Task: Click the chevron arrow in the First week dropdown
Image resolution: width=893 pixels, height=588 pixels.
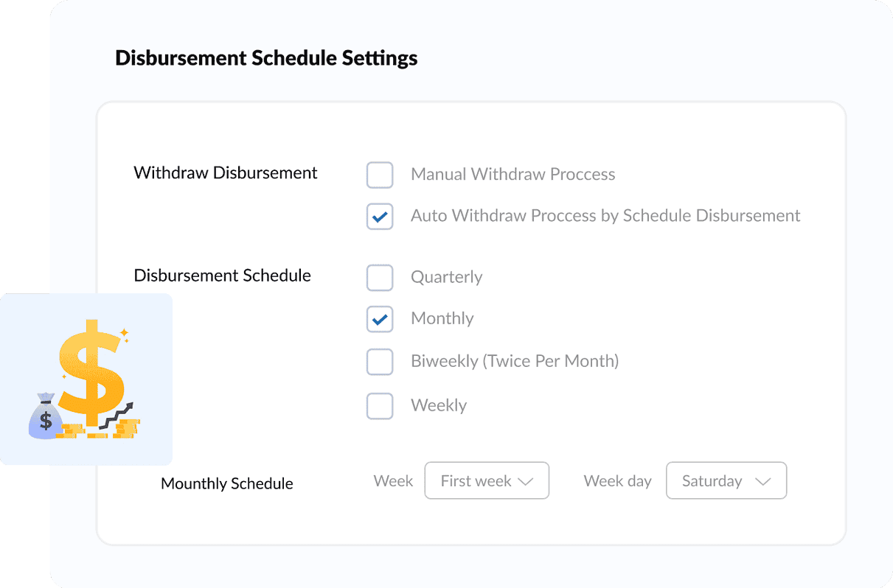Action: pyautogui.click(x=525, y=481)
